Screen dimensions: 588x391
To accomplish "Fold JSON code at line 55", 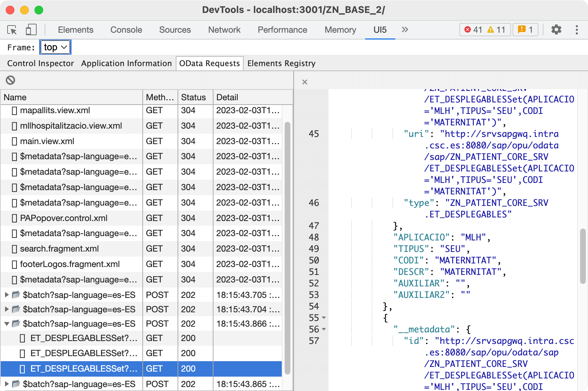I will [x=324, y=318].
